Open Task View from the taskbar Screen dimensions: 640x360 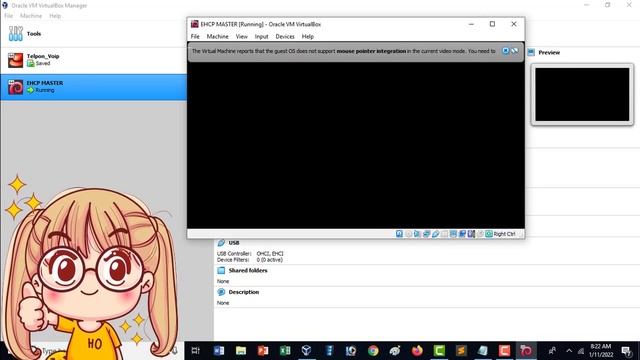coord(196,351)
